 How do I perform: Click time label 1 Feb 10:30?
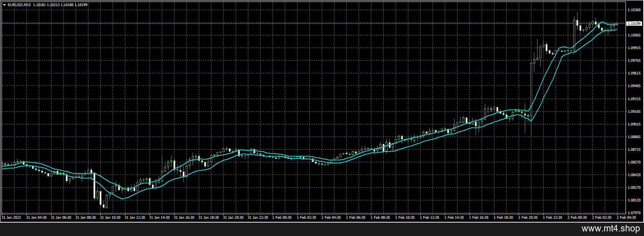[x=405, y=218]
